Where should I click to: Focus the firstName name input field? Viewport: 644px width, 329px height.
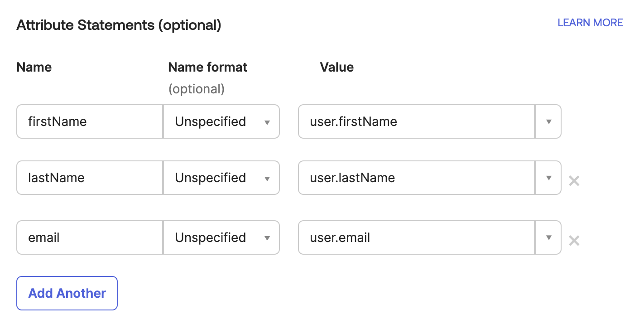click(x=89, y=122)
